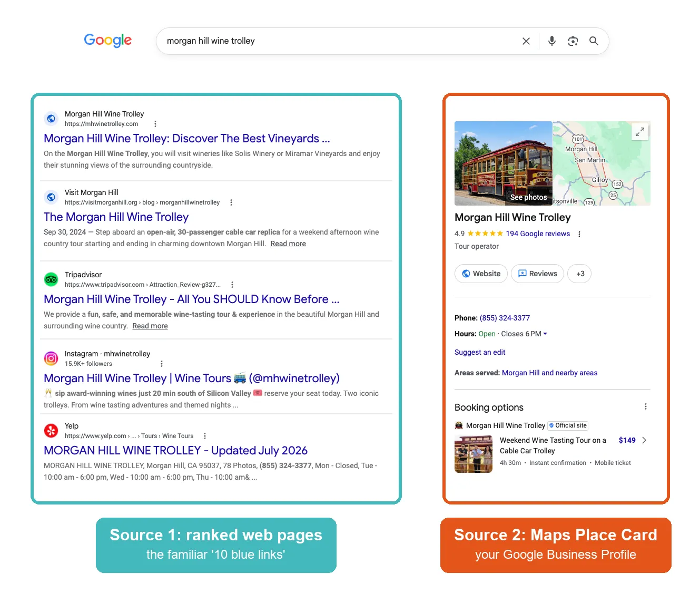Click the yelp.com Tours › Wine Tours breadcrumb

129,436
